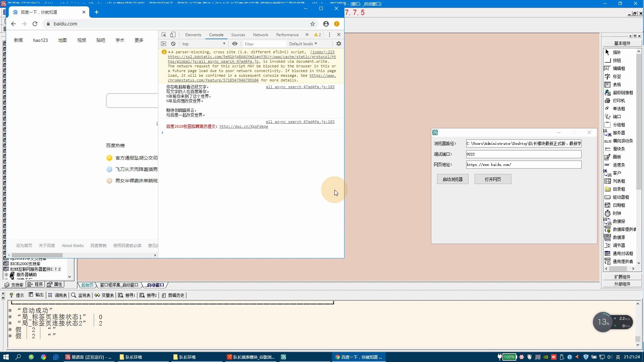Screen dimensions: 644x362
Task: Open the 变量表 variables tab
Action: pos(104,295)
